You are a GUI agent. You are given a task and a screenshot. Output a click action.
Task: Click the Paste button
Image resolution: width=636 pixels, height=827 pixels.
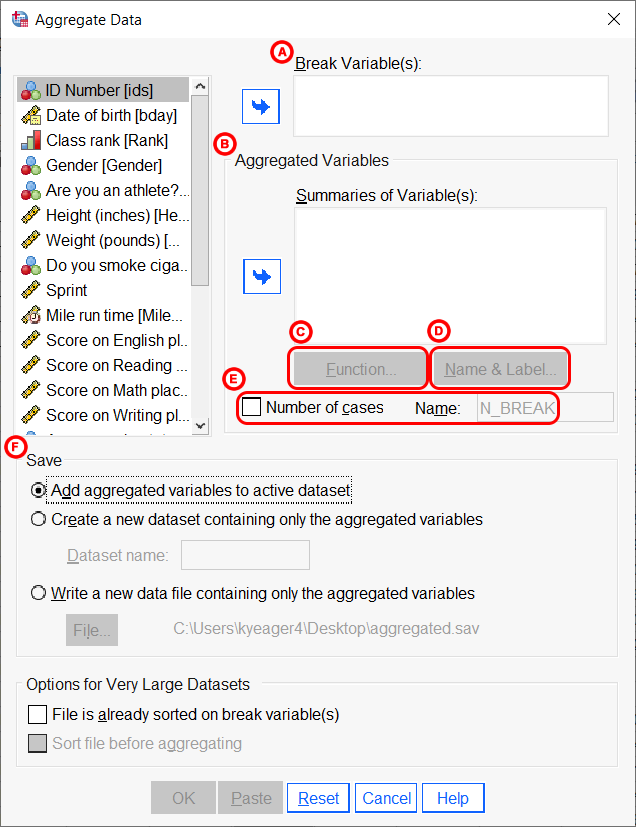point(250,798)
